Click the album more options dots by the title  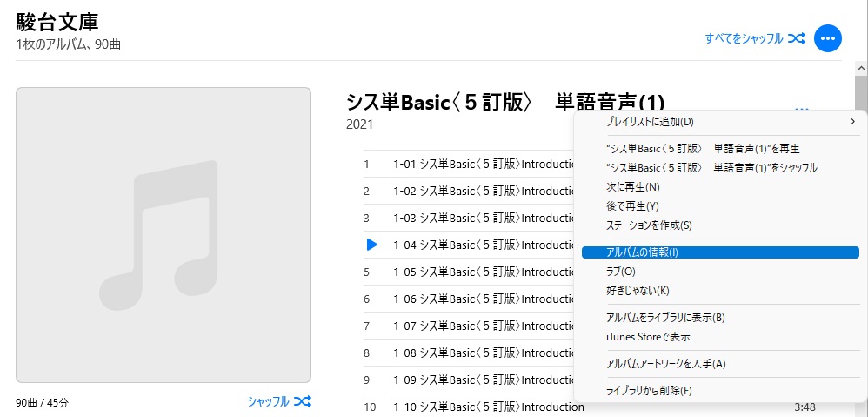pyautogui.click(x=802, y=109)
